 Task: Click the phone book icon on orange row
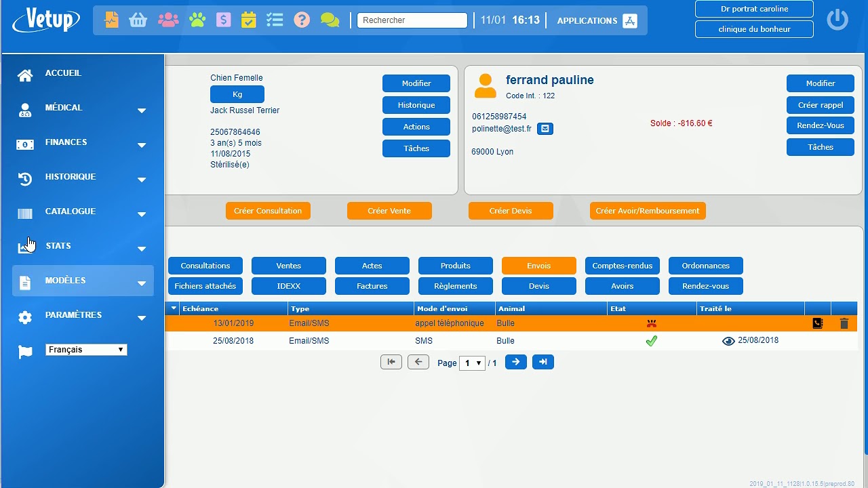(817, 324)
